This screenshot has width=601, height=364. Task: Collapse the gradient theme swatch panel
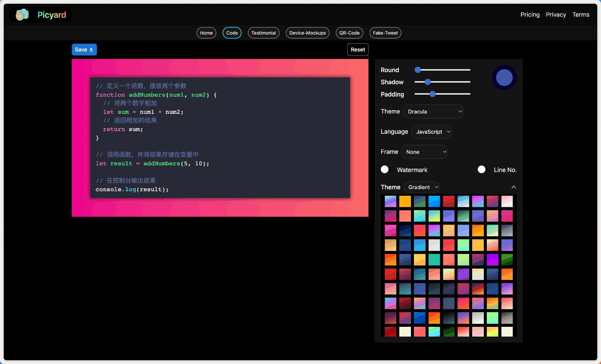[x=513, y=187]
